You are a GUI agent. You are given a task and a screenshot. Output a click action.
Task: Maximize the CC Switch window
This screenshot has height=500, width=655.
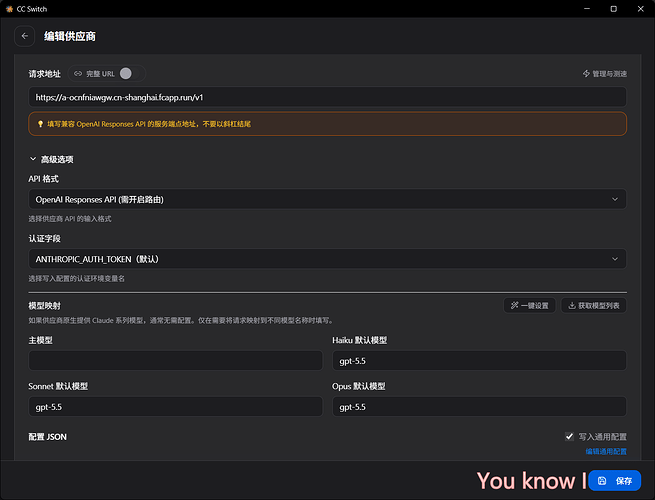(x=614, y=9)
